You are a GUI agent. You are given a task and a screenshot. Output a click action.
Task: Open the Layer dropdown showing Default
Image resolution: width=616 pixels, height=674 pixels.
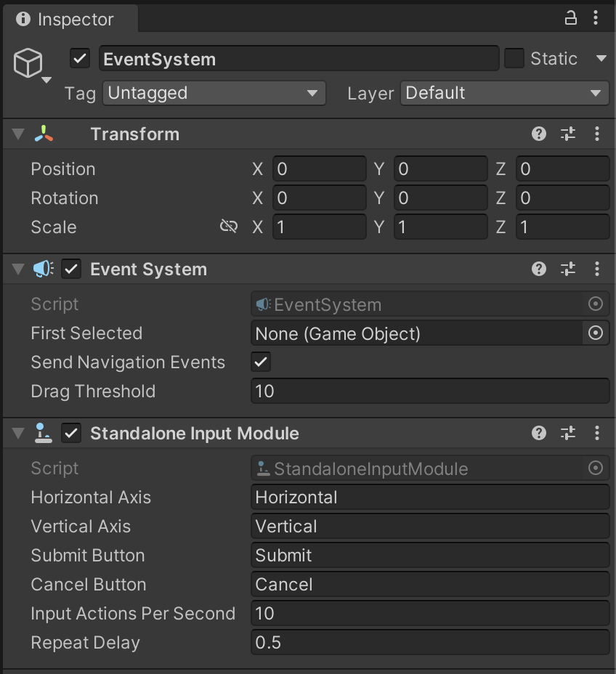click(x=504, y=93)
